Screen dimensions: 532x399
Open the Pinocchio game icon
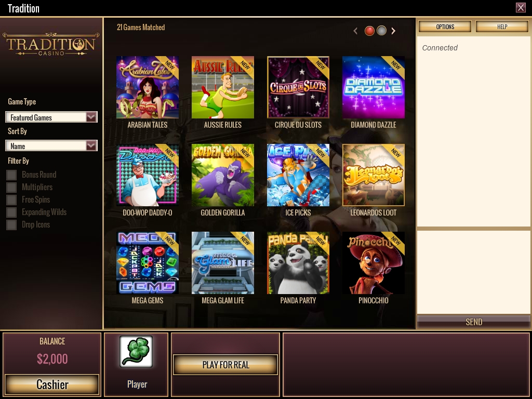pos(373,263)
